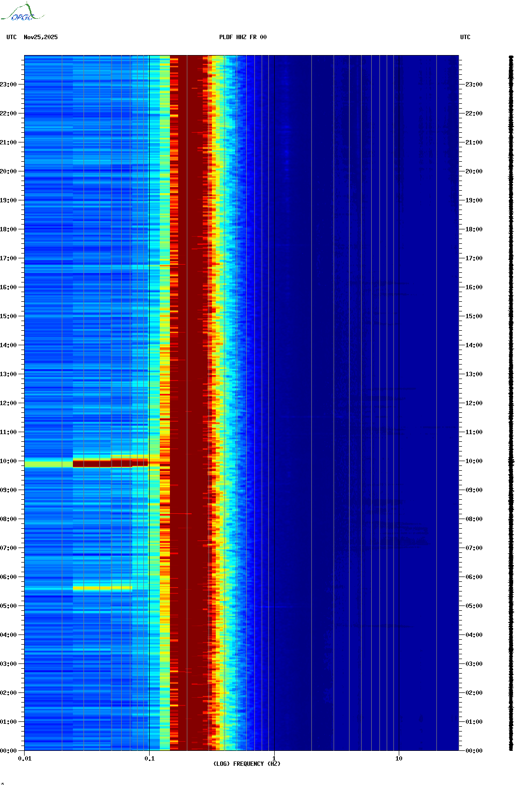Select the 00:00 tick on the left axis
The width and height of the screenshot is (532, 789).
(8, 751)
